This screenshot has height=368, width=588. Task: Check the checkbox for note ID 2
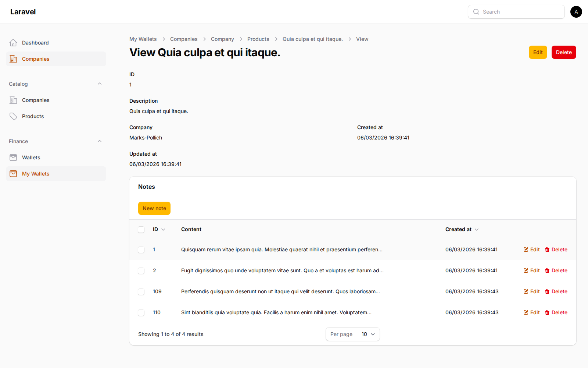pos(141,270)
